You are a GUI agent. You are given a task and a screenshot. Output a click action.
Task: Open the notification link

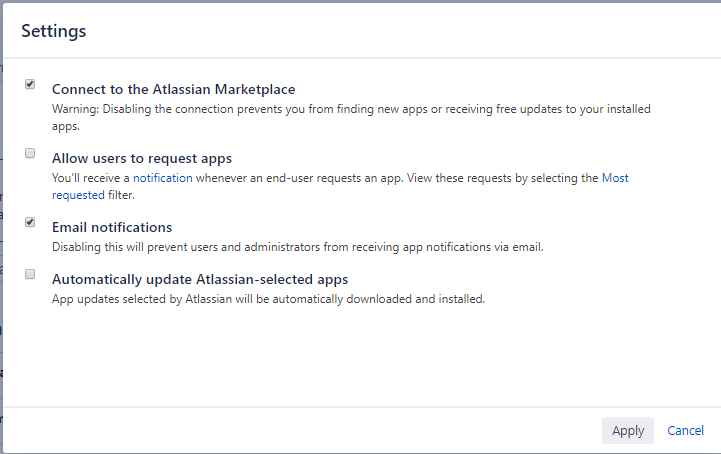click(163, 178)
